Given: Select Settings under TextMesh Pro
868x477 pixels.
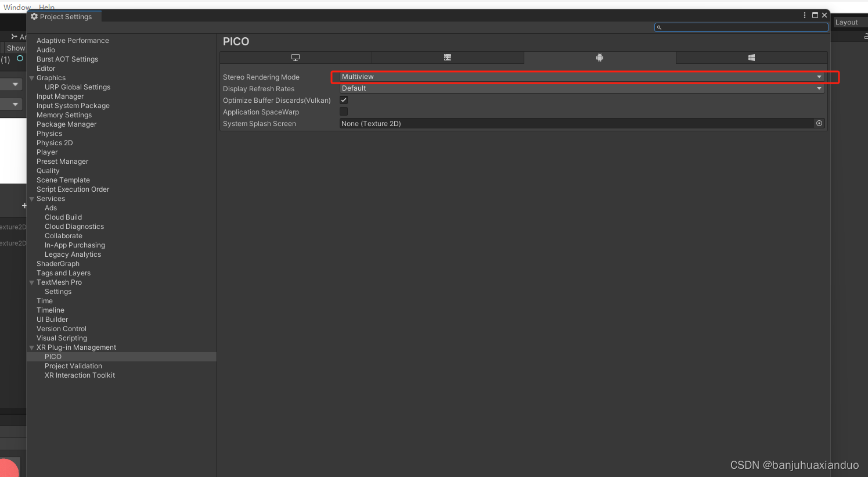Looking at the screenshot, I should tap(58, 292).
